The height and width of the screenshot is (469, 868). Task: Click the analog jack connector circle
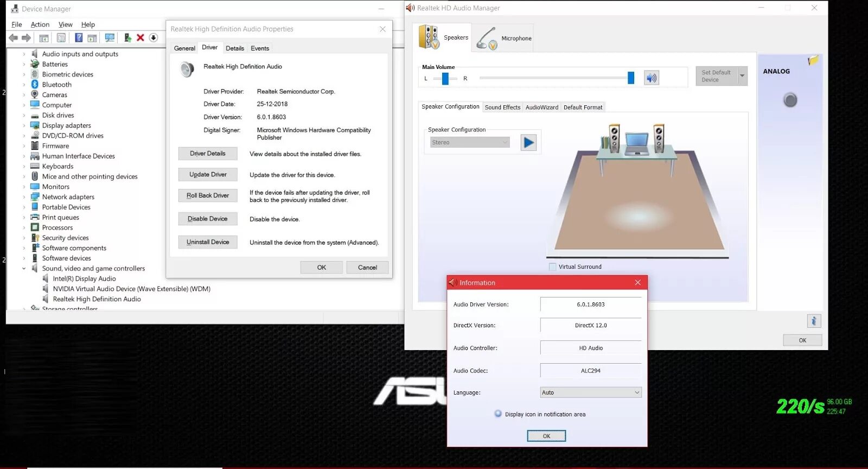coord(790,100)
